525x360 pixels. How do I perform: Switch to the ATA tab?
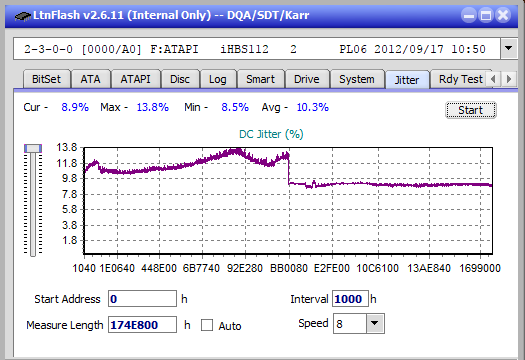tap(90, 79)
